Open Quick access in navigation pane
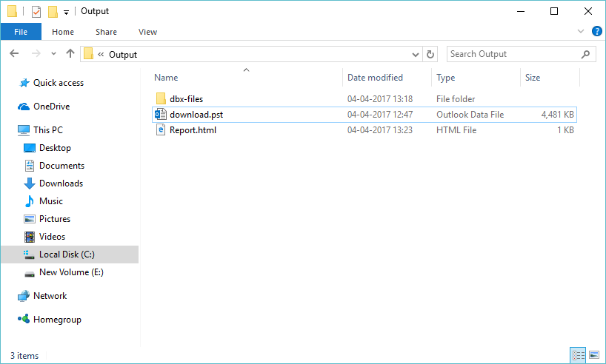 coord(59,83)
